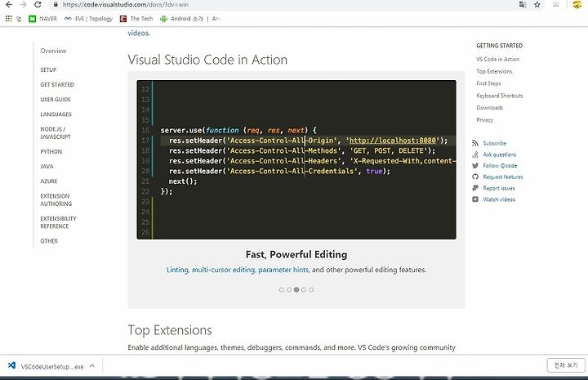This screenshot has height=380, width=588.
Task: Jump to Downloads in right nav
Action: click(490, 108)
